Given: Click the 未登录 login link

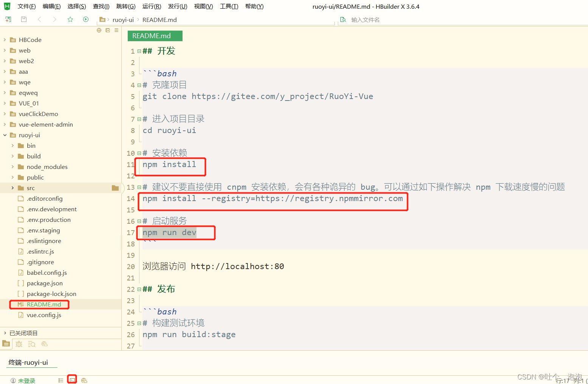Looking at the screenshot, I should [x=26, y=381].
